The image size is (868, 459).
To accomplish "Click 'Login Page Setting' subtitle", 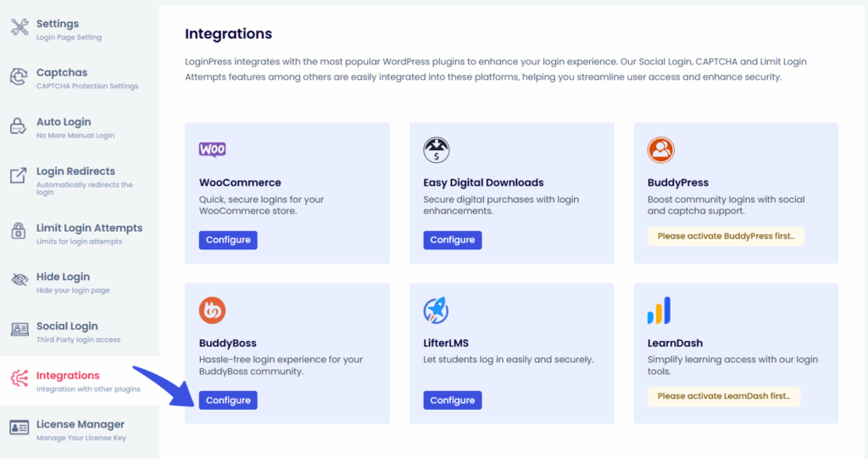I will coord(70,37).
